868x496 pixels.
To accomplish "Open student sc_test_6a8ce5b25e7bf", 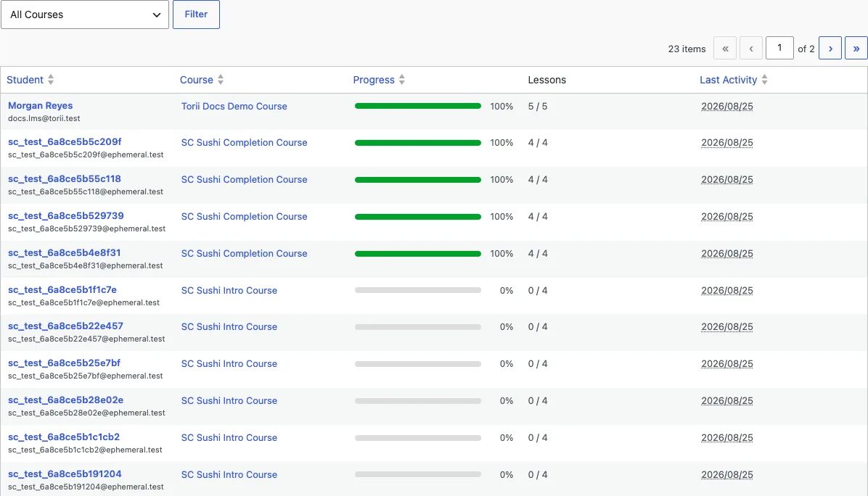I will click(x=64, y=363).
